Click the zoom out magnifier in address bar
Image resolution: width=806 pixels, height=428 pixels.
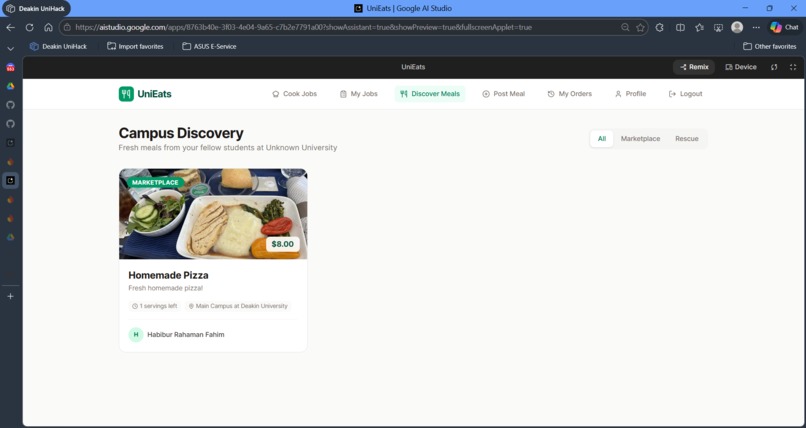[625, 27]
